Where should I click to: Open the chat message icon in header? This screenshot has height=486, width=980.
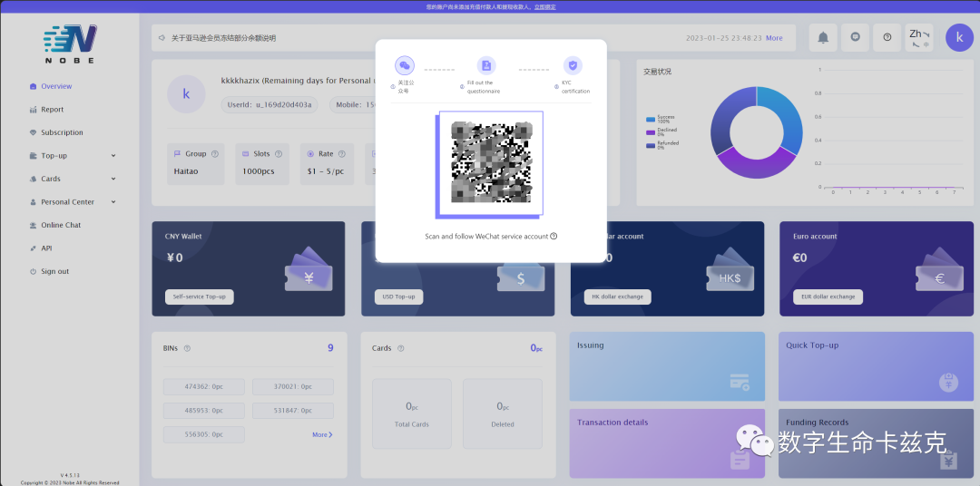point(855,37)
